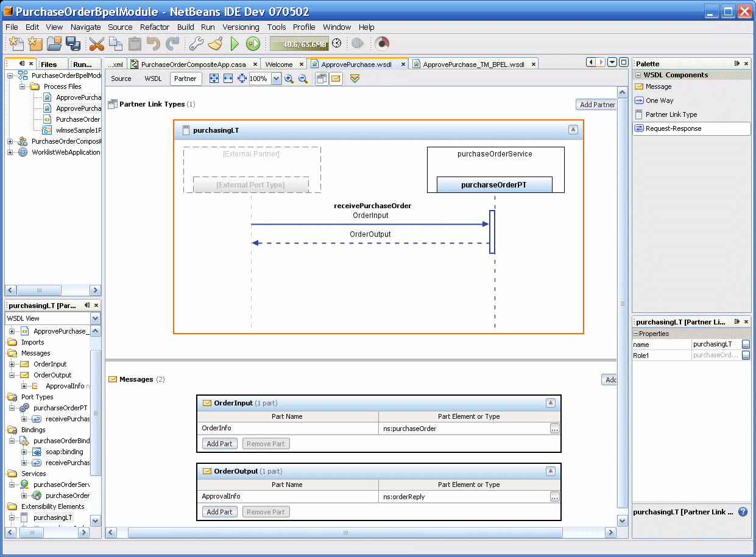Click the Redo arrow icon

[172, 43]
